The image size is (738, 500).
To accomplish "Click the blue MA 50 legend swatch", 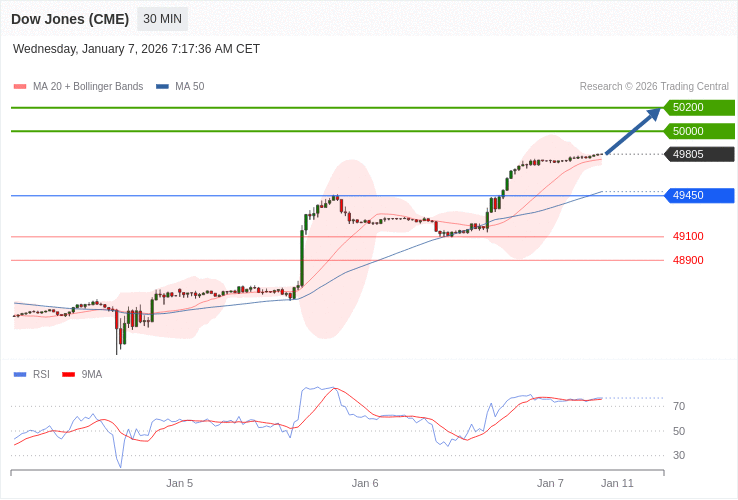I will [162, 87].
